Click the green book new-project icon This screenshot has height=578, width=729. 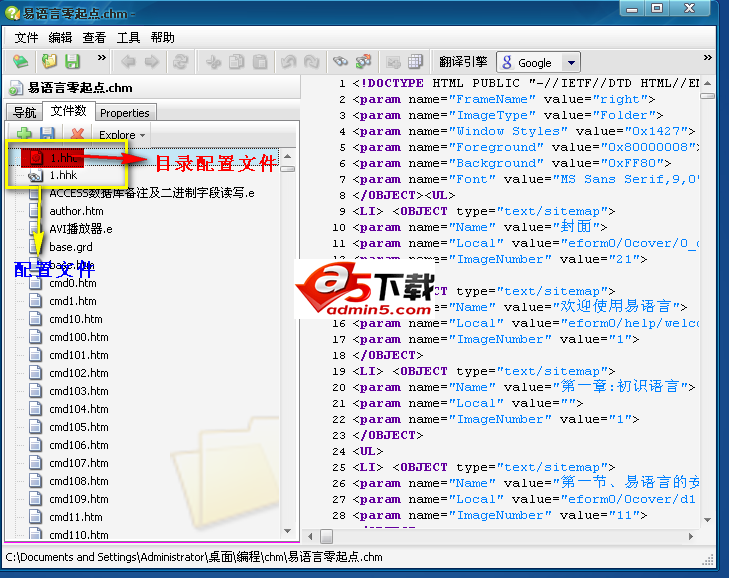coord(21,61)
